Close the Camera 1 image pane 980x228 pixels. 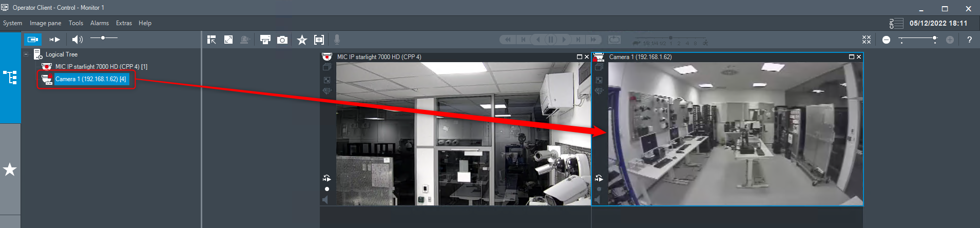(x=859, y=57)
